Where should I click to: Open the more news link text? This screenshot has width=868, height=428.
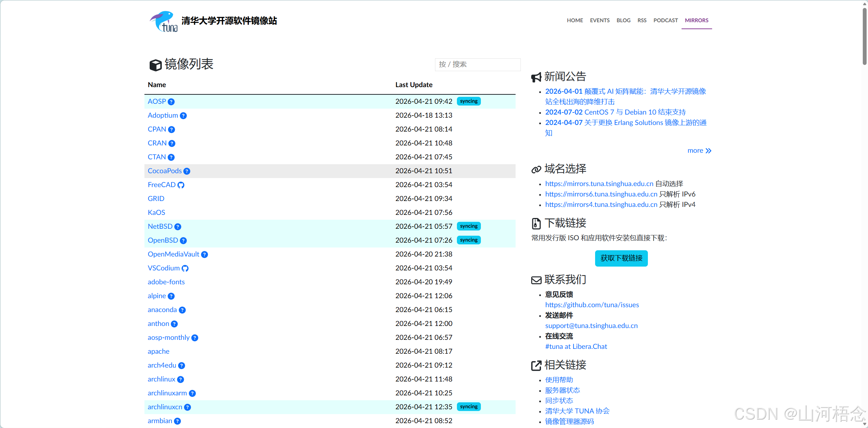pos(695,151)
